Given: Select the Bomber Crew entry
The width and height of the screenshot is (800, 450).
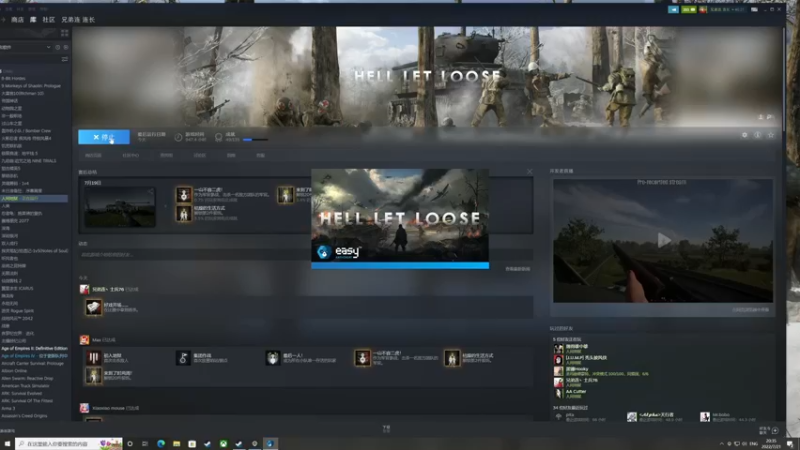Looking at the screenshot, I should [27, 131].
